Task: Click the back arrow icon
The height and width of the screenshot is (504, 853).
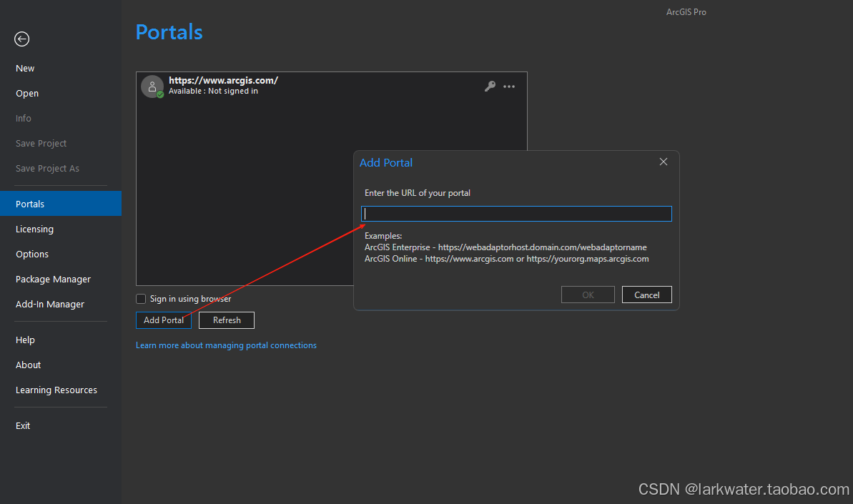Action: pyautogui.click(x=21, y=39)
